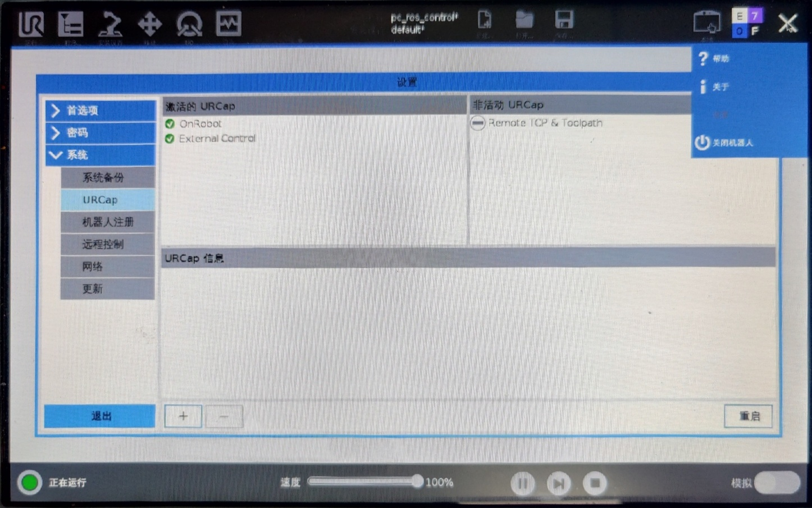Open Update (更新) settings page
Viewport: 812px width, 508px height.
[x=108, y=289]
